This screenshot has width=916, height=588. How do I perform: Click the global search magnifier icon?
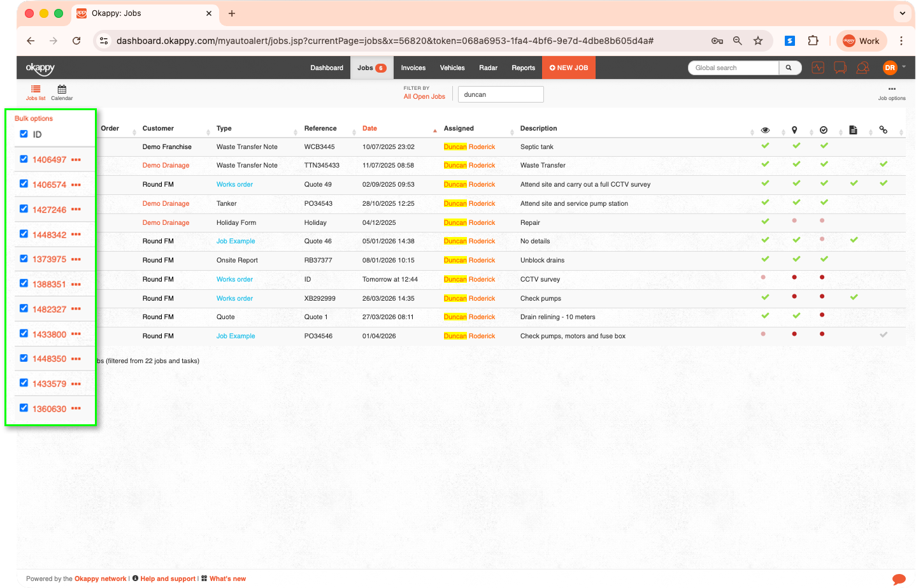(790, 68)
